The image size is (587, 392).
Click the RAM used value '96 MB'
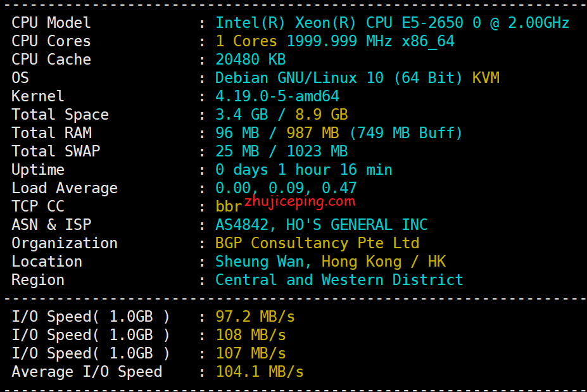pyautogui.click(x=237, y=133)
